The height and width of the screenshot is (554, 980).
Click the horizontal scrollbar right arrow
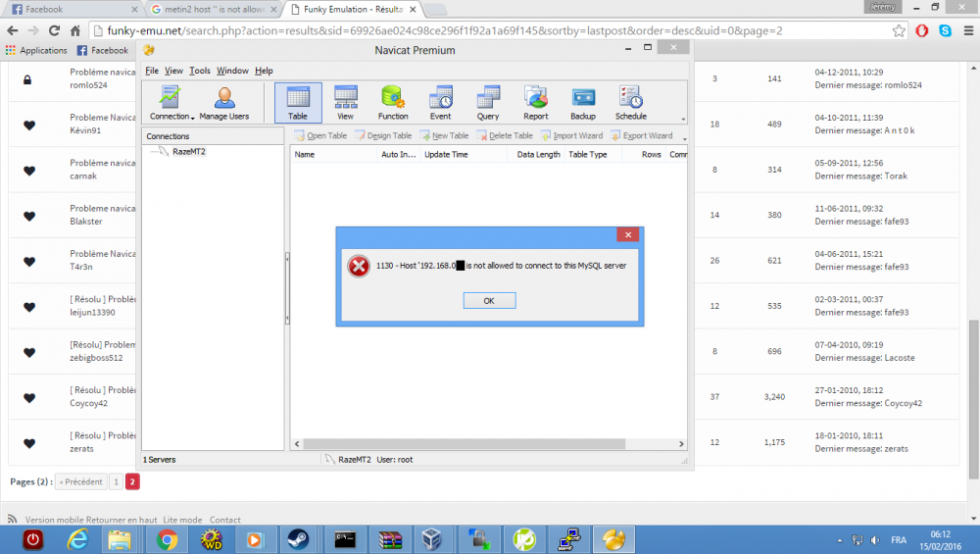tap(681, 444)
